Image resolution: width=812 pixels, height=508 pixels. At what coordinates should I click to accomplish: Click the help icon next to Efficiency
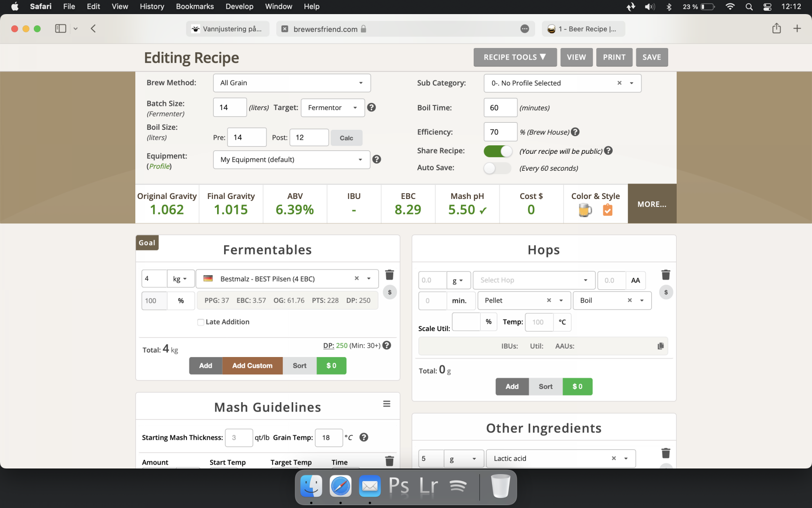click(x=575, y=132)
